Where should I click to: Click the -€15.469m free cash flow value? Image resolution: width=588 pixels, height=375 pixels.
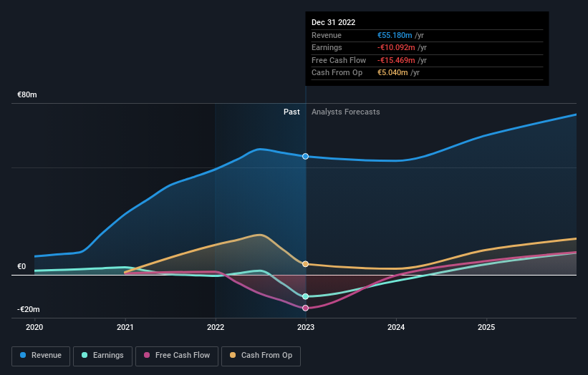click(x=396, y=60)
